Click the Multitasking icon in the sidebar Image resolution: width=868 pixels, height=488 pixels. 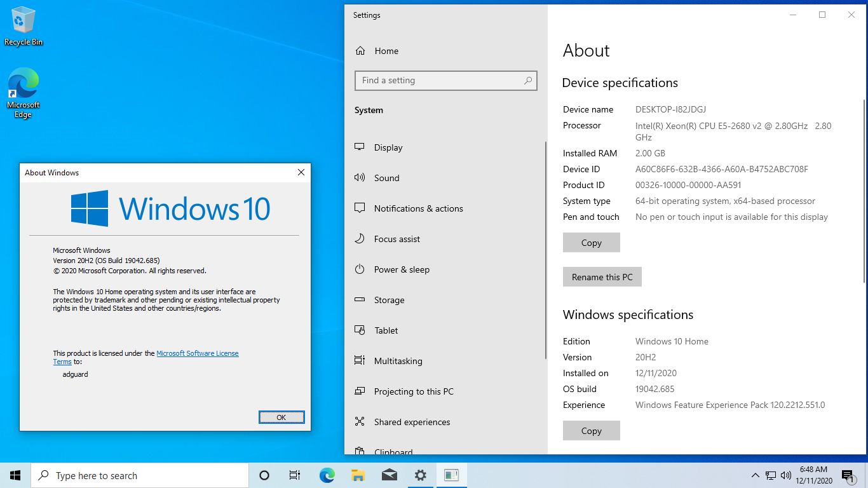coord(360,360)
